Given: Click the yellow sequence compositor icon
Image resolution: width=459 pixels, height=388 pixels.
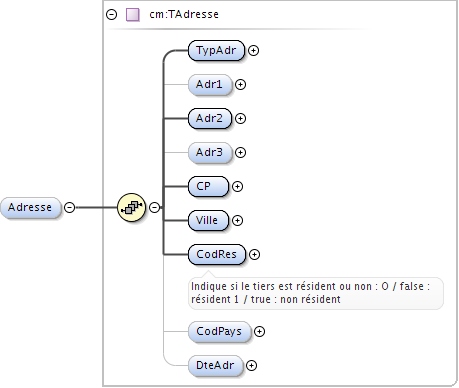Looking at the screenshot, I should 132,208.
